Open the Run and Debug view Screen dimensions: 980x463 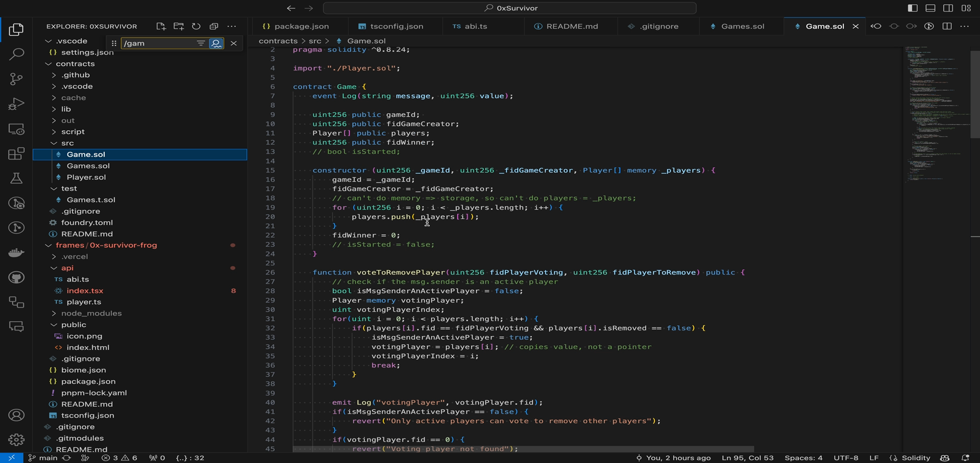point(16,104)
